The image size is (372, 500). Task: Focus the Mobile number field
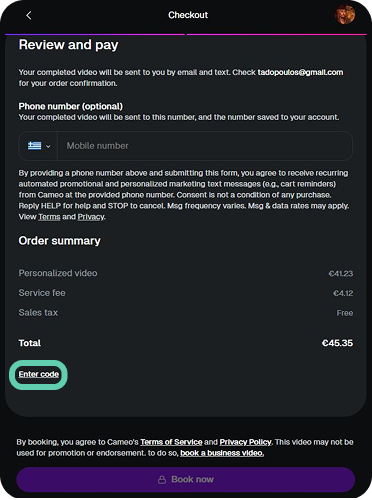click(205, 146)
